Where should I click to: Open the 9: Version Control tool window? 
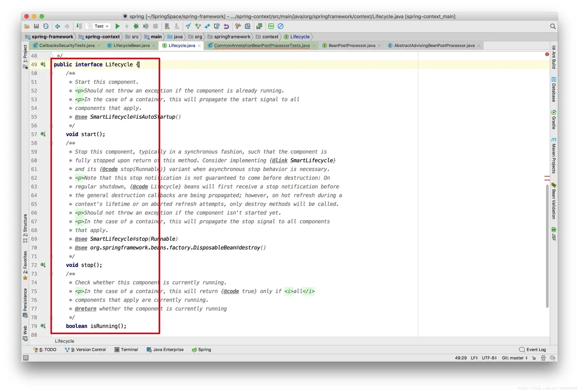pyautogui.click(x=86, y=350)
